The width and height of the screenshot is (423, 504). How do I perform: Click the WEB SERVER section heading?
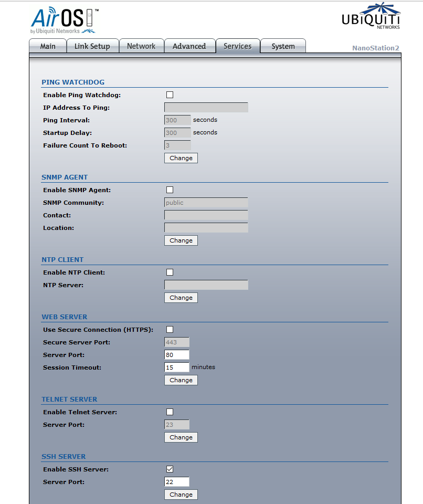(64, 317)
